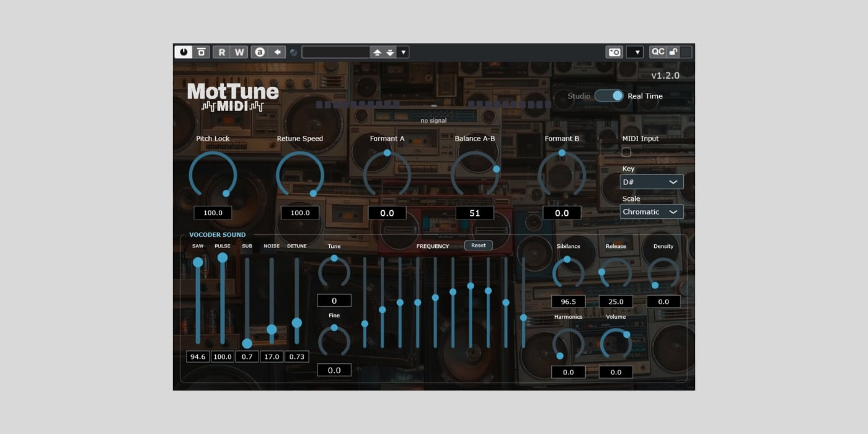Open the dropdown next to the camera icon

point(635,52)
